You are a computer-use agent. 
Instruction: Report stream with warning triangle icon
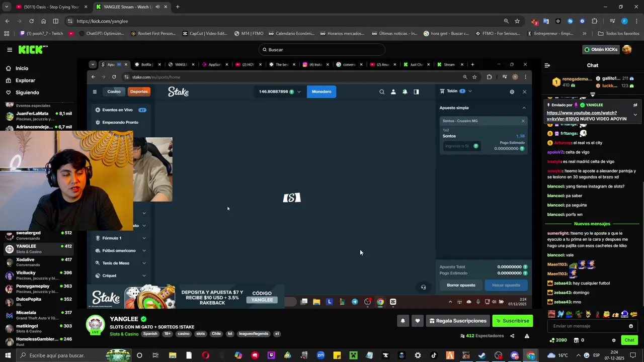tap(527, 336)
